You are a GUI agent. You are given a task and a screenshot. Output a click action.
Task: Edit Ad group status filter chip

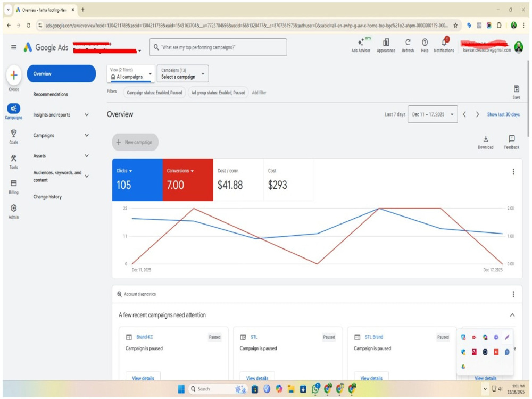click(x=218, y=92)
